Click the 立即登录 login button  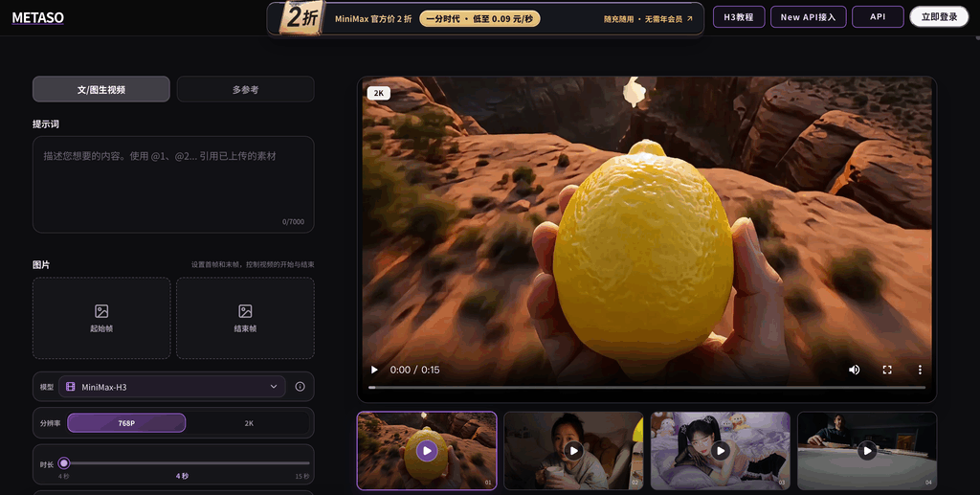(939, 17)
